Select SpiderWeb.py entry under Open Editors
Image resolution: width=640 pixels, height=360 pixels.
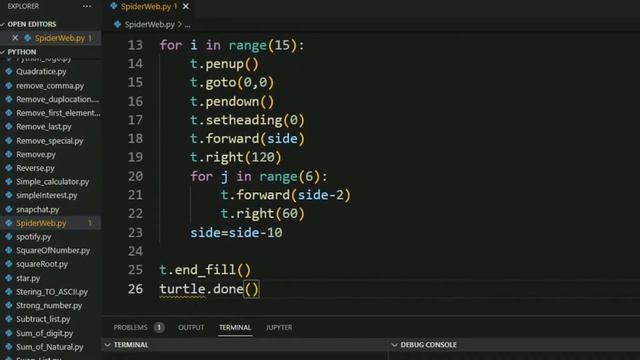(x=60, y=38)
